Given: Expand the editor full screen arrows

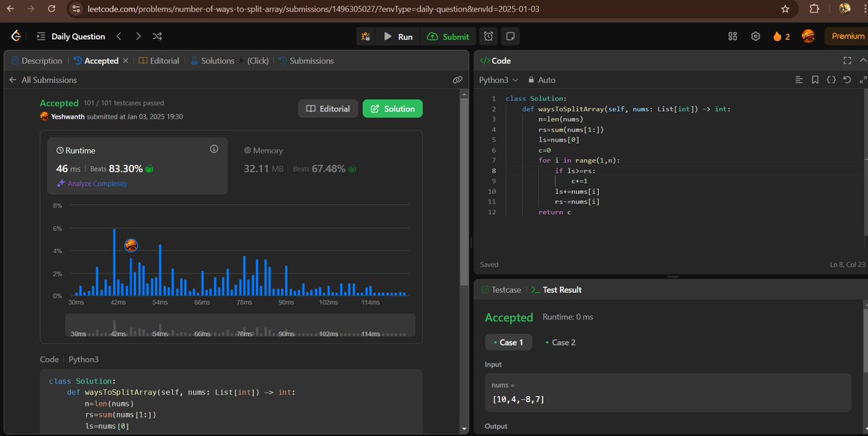Looking at the screenshot, I should [862, 80].
